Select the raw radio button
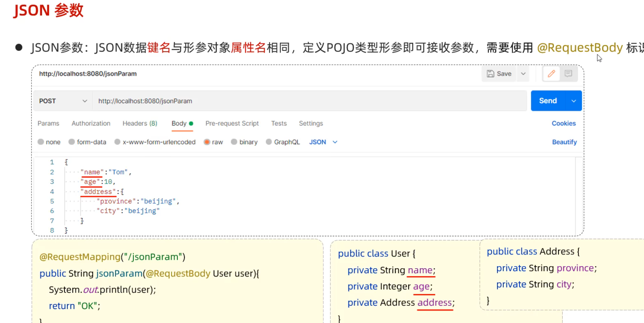Screen dimensions: 644x323 (207, 142)
